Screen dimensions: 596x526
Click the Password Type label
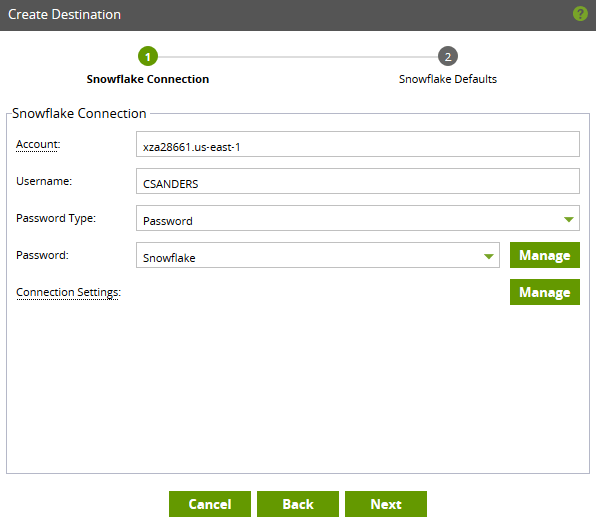pyautogui.click(x=56, y=218)
